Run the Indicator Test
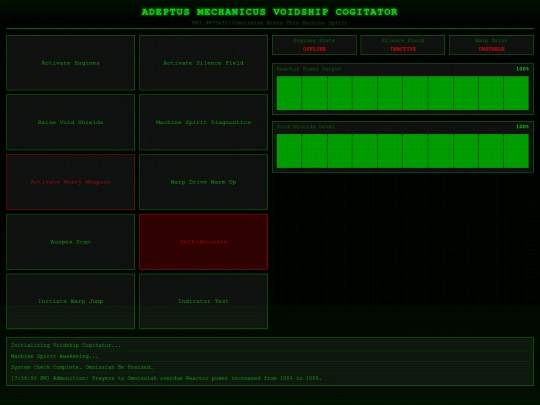Screen dimensions: 540x405 tap(203, 301)
